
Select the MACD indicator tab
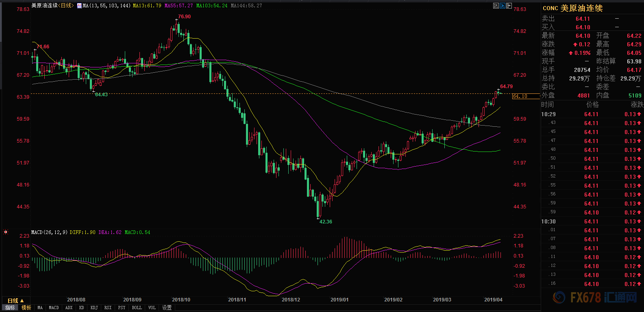[54, 308]
